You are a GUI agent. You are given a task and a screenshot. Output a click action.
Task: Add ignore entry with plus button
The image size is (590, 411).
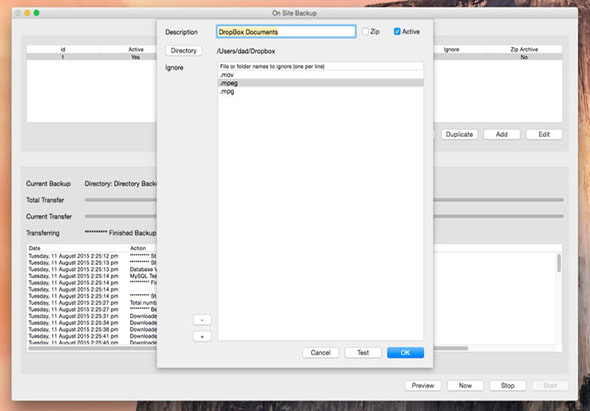click(202, 336)
